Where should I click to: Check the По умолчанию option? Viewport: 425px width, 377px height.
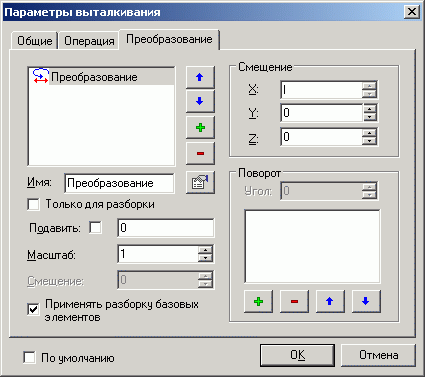coord(29,358)
